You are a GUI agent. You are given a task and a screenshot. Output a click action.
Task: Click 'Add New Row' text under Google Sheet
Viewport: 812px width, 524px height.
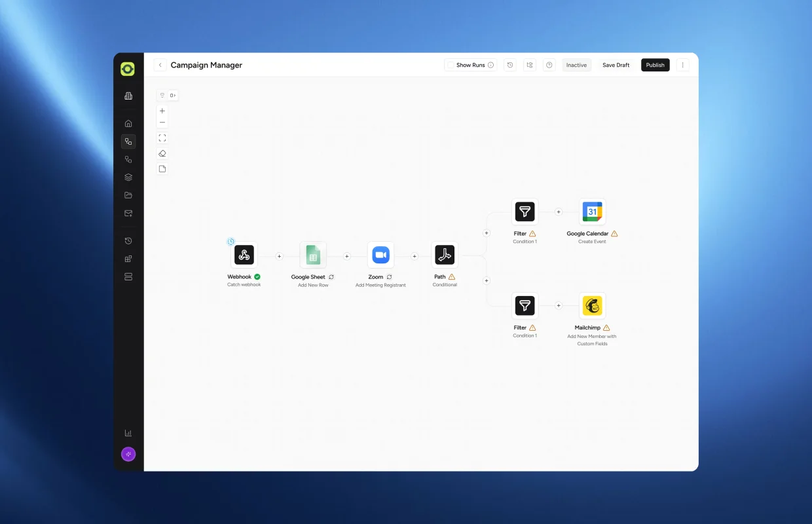[x=313, y=286]
